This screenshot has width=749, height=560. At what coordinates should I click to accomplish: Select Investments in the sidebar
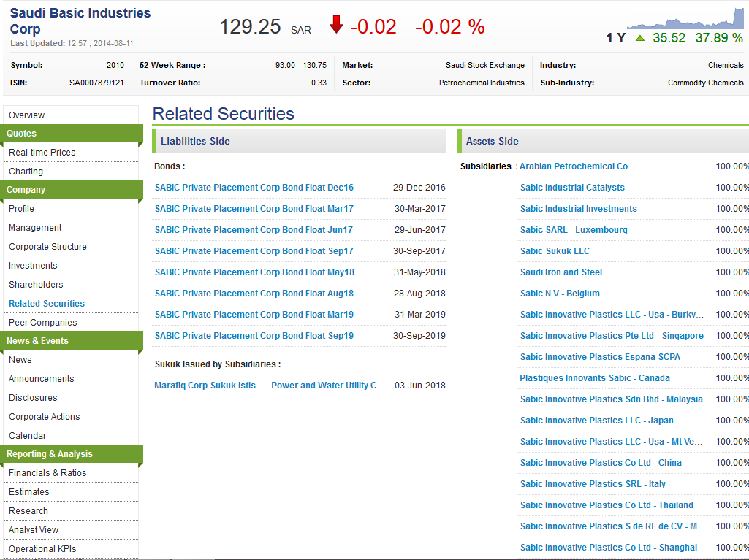(33, 266)
